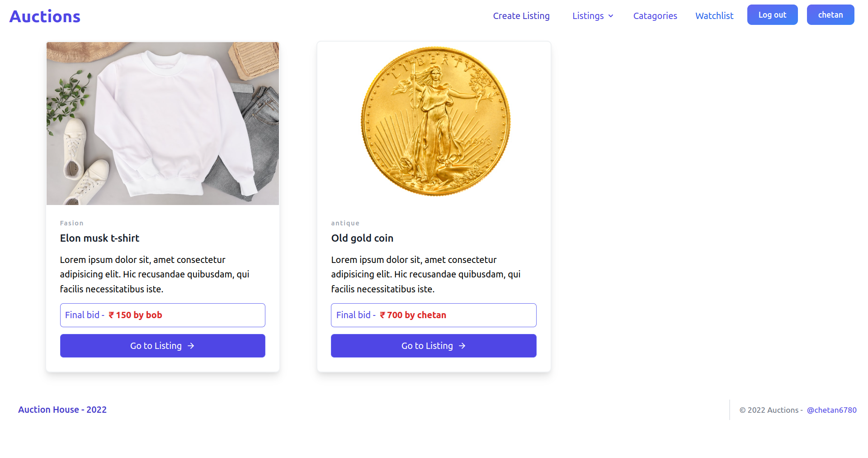Image resolution: width=868 pixels, height=458 pixels.
Task: Expand the Listings dropdown menu
Action: 588,16
